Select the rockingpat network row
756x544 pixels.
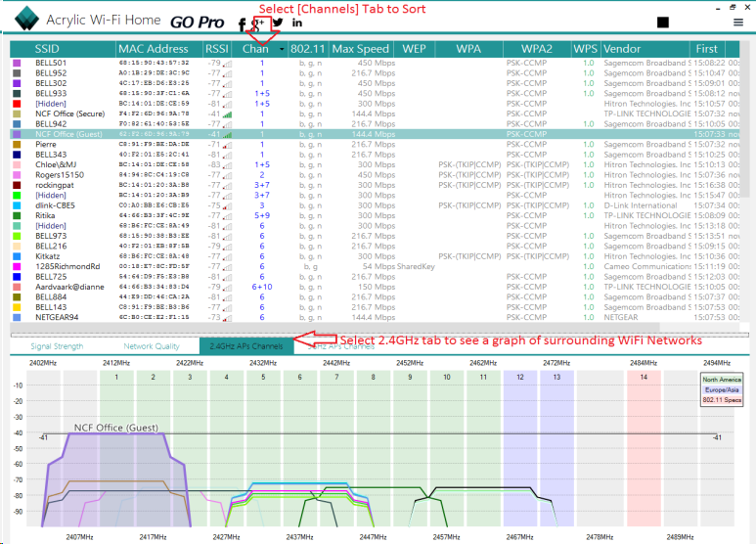coord(375,185)
